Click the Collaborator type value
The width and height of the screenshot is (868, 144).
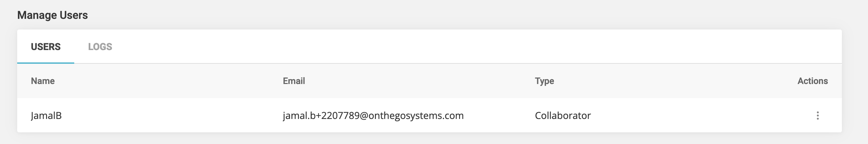coord(563,116)
